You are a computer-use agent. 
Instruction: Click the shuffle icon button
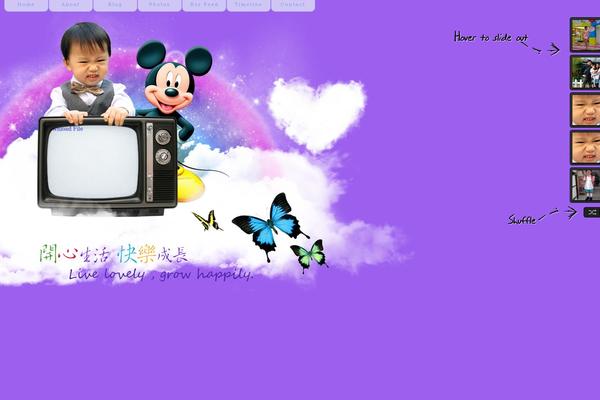[x=592, y=212]
